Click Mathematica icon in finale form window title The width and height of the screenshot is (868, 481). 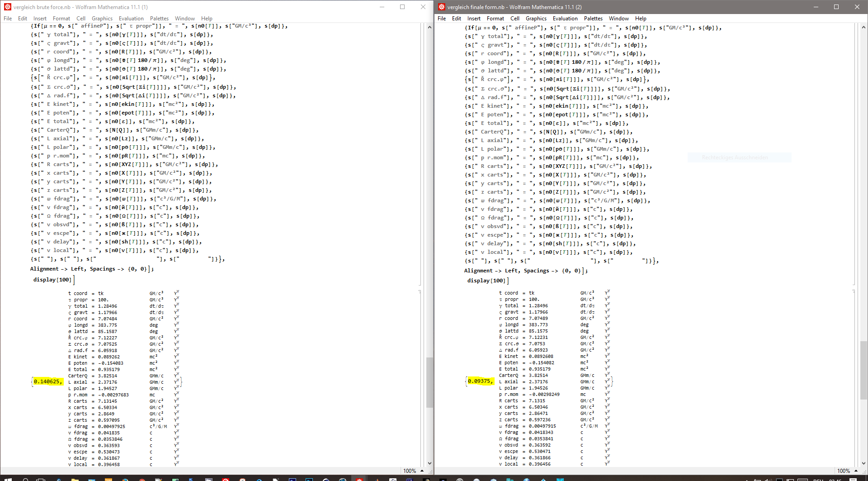[442, 7]
